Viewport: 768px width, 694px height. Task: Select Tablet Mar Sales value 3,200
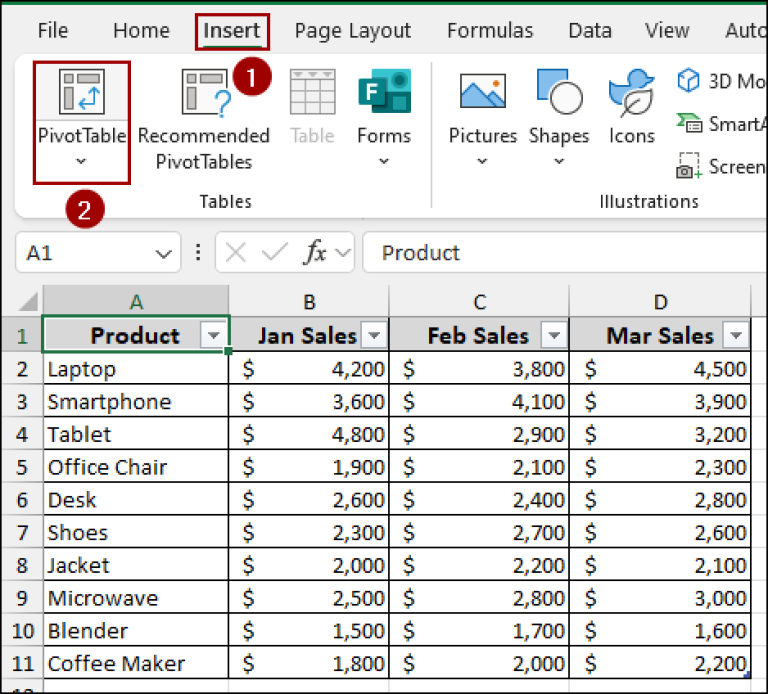pos(660,434)
